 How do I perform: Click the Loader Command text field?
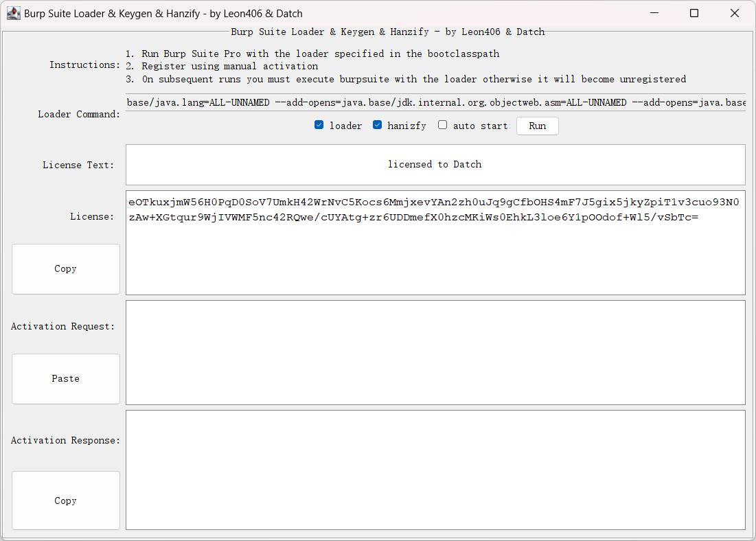pyautogui.click(x=435, y=102)
